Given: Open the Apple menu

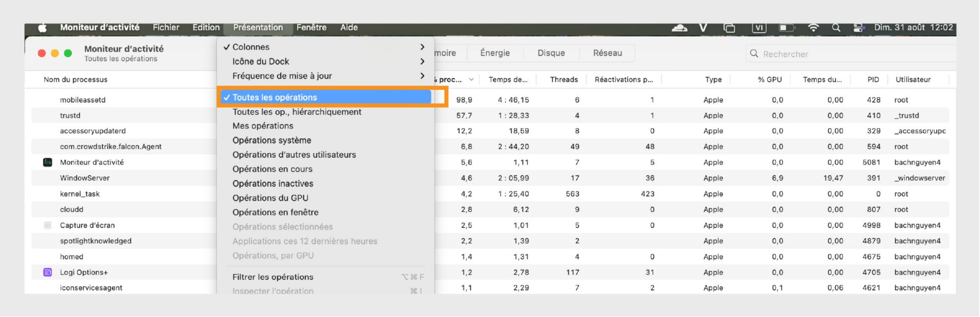Looking at the screenshot, I should click(x=42, y=28).
